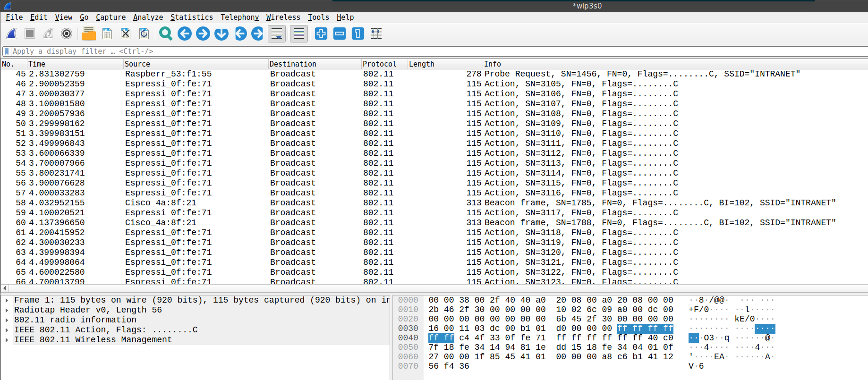This screenshot has height=380, width=868.
Task: Click the display filter bookmark icon
Action: click(7, 51)
